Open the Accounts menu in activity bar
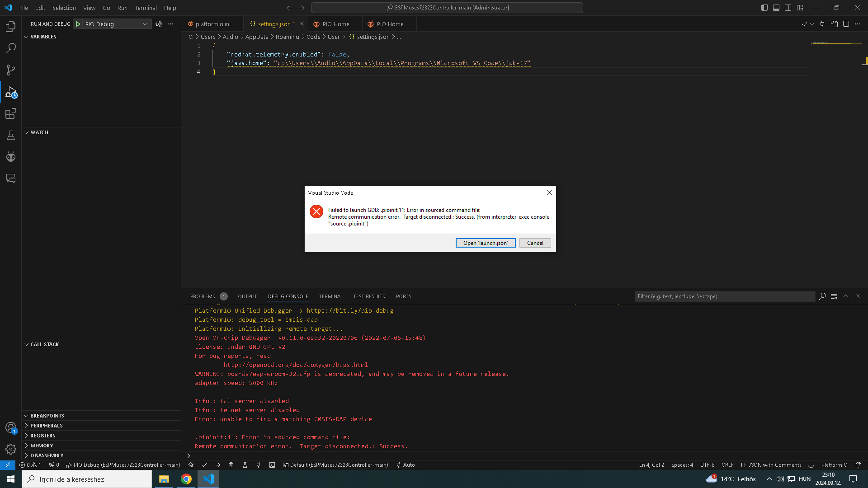The image size is (868, 488). click(11, 428)
